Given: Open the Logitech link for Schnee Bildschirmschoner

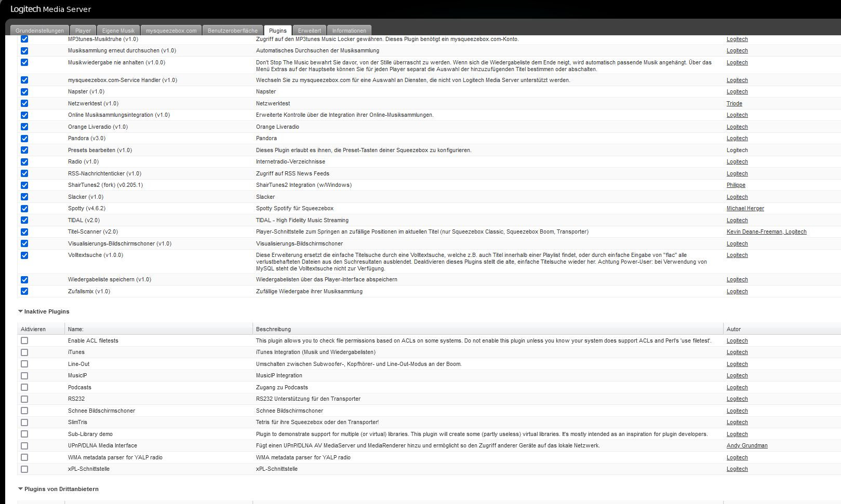Looking at the screenshot, I should [x=737, y=411].
